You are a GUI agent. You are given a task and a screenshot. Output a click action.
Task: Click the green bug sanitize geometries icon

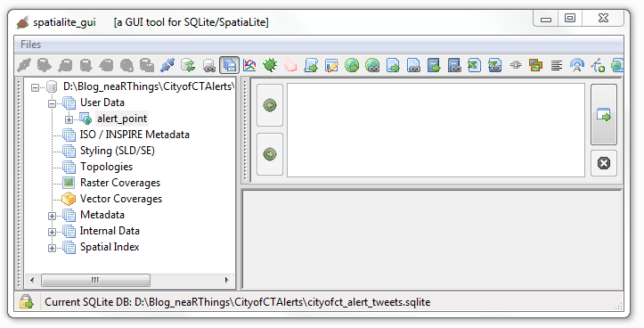point(270,65)
